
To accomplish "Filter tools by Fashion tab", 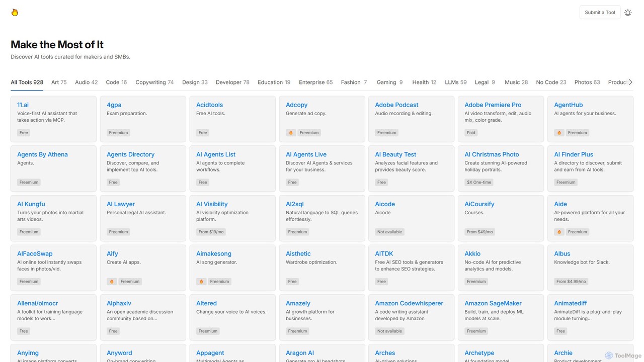I will point(354,82).
